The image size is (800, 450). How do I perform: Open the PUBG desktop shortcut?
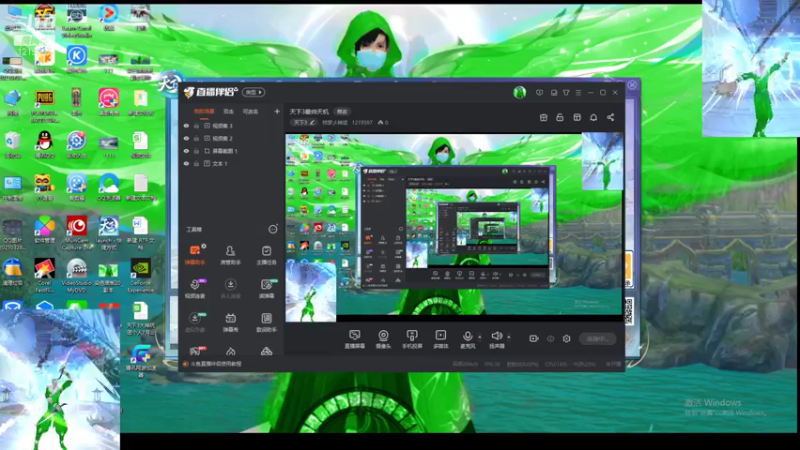(x=44, y=105)
